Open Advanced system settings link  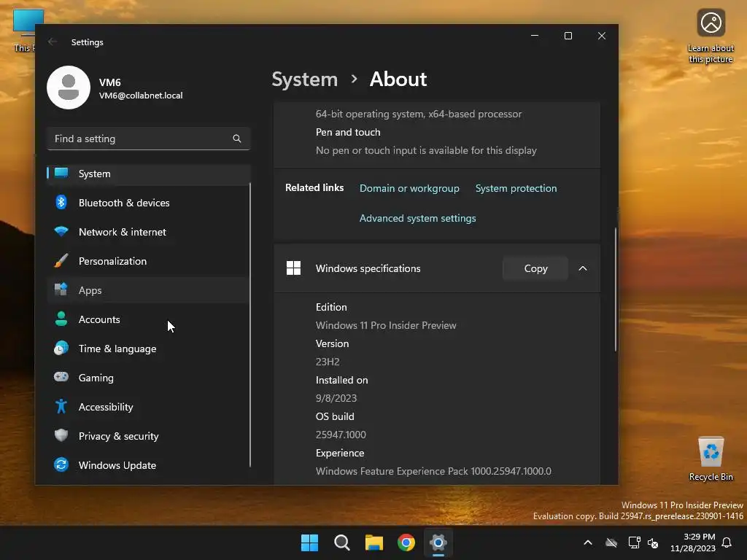(x=417, y=218)
